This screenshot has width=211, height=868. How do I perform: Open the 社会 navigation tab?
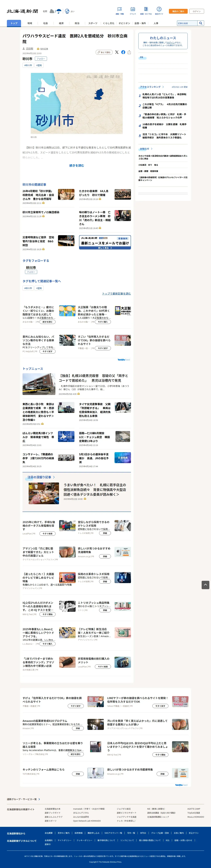pos(46,23)
